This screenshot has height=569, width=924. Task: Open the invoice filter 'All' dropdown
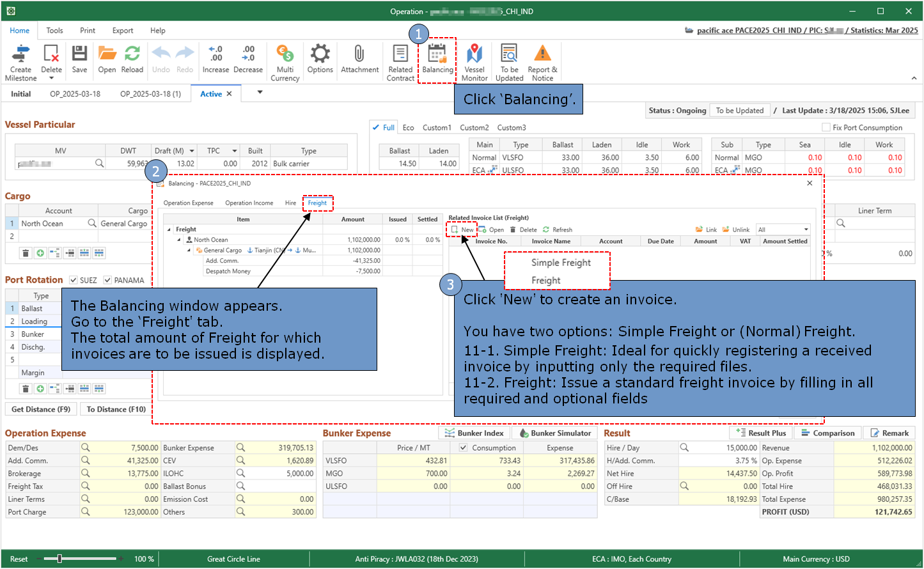[x=806, y=230]
